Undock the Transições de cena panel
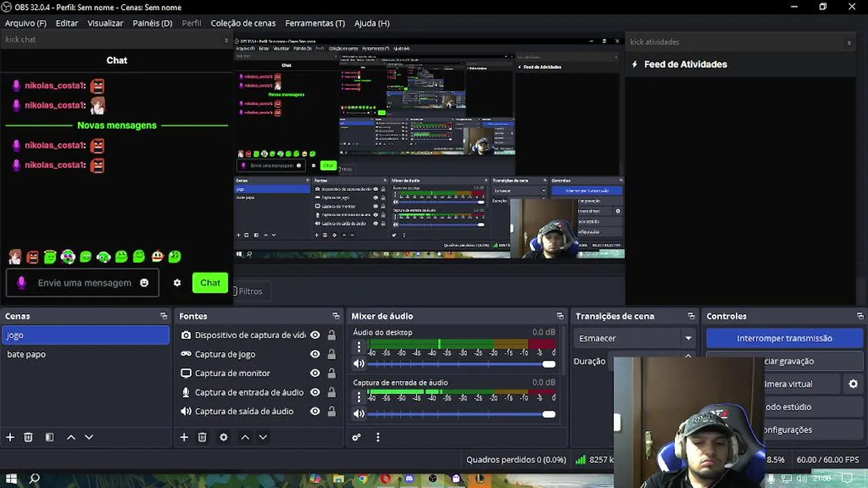 coord(691,316)
